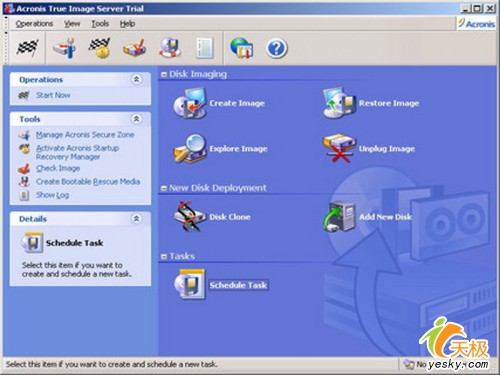Select the Create Image label
The image size is (500, 375).
[237, 103]
